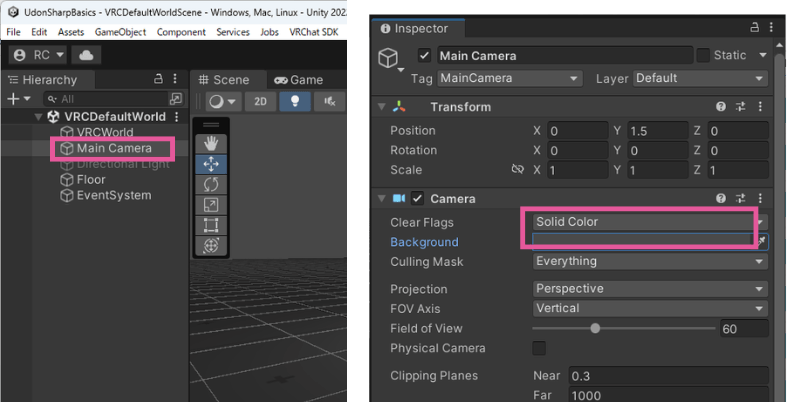Open the Services menu

233,32
